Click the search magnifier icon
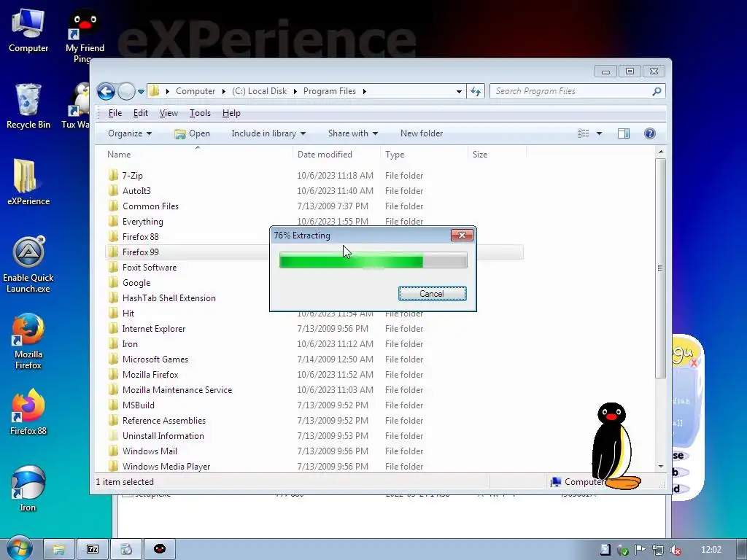 [x=657, y=91]
